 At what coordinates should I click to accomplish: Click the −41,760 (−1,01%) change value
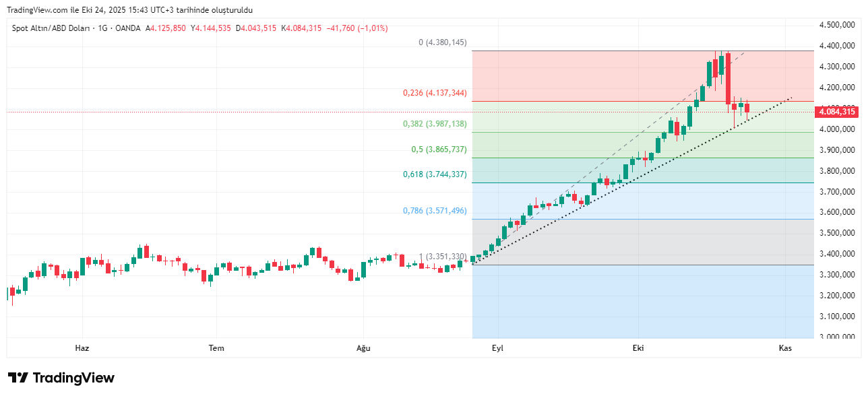(x=357, y=28)
